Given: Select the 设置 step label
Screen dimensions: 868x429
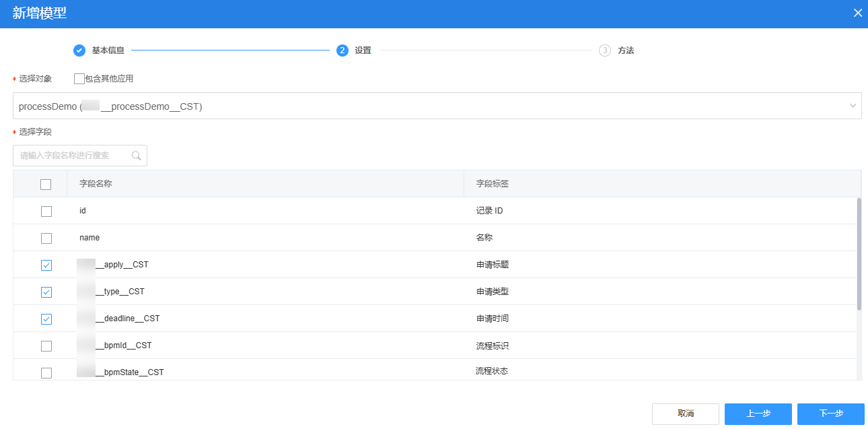Looking at the screenshot, I should click(x=363, y=51).
